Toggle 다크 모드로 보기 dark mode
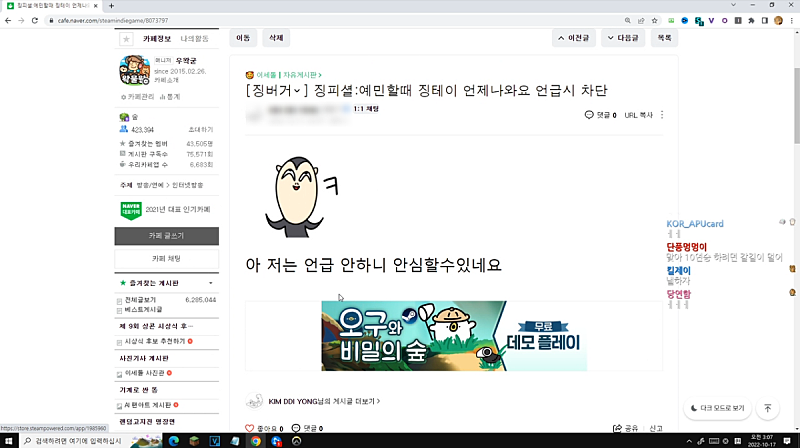This screenshot has width=800, height=448. coord(718,408)
